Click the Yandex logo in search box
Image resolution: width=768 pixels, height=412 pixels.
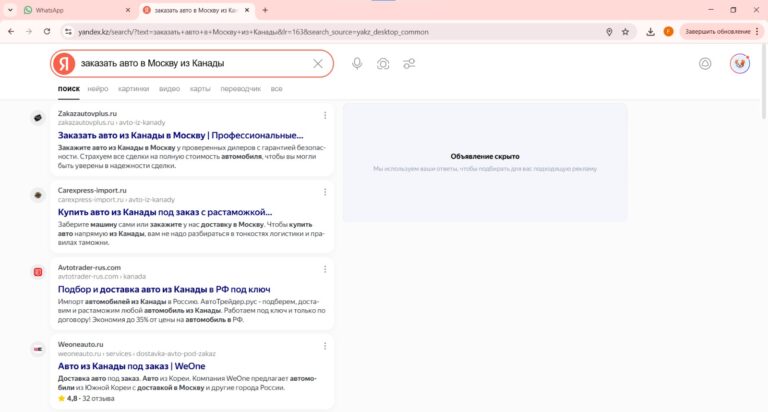(x=64, y=64)
